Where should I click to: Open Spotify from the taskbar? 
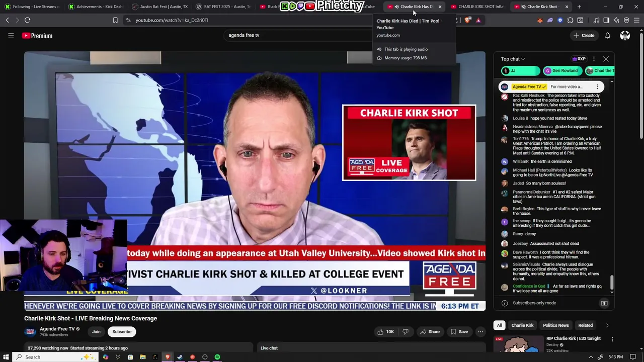coord(217,357)
